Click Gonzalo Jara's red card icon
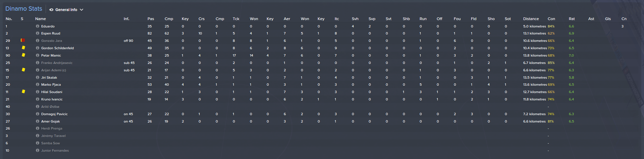Screen dimensions: 644x159 [x=23, y=41]
